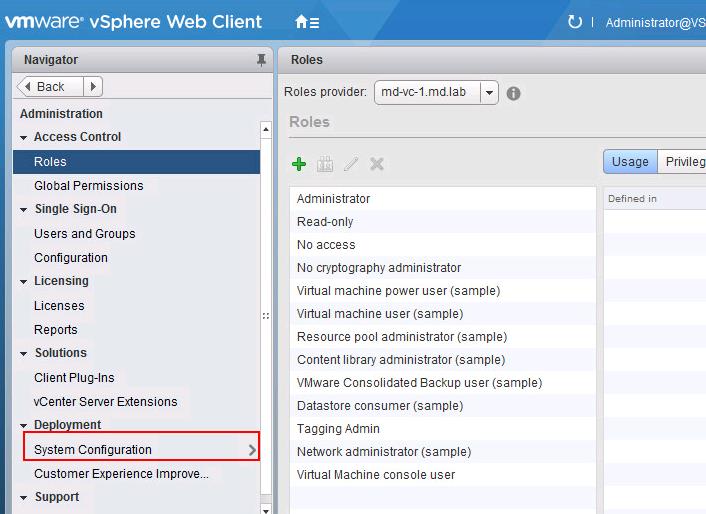The image size is (706, 514).
Task: Collapse the Licensing section
Action: [24, 282]
